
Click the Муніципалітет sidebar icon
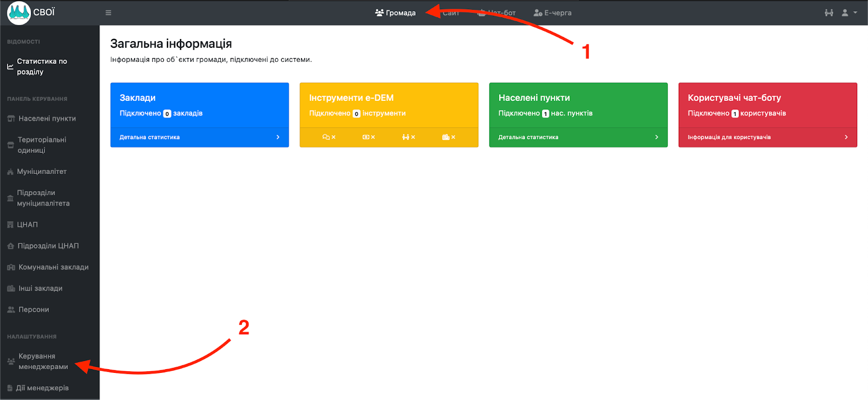coord(10,172)
